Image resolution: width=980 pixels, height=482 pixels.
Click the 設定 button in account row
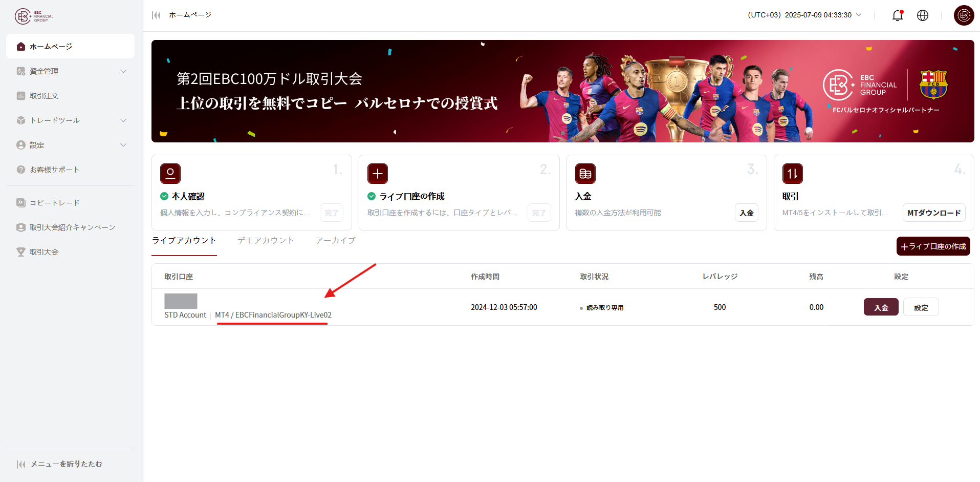(x=921, y=307)
